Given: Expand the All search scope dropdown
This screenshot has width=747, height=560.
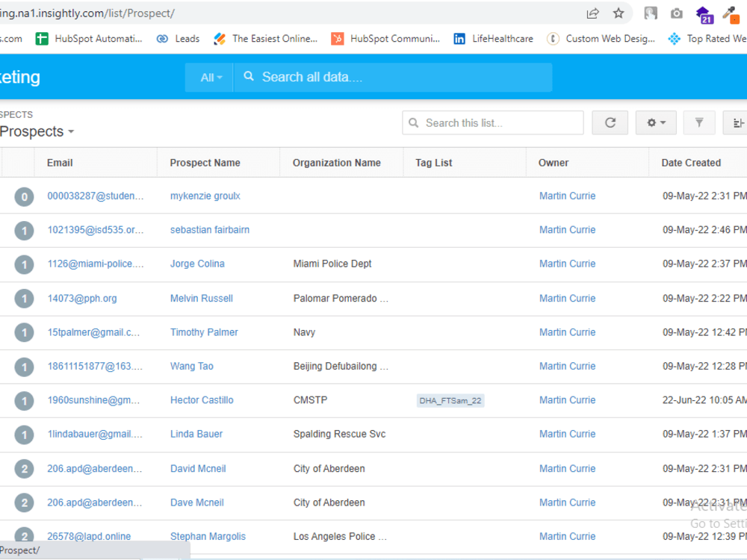Looking at the screenshot, I should click(210, 78).
